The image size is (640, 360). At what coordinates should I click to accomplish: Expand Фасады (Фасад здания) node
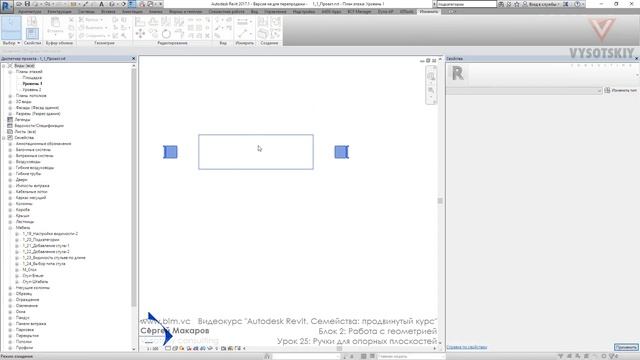point(10,108)
